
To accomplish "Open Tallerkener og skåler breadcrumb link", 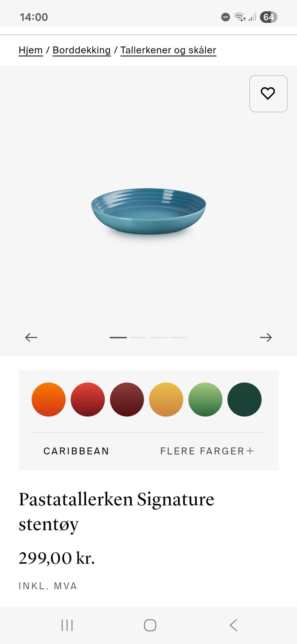I will pos(168,50).
